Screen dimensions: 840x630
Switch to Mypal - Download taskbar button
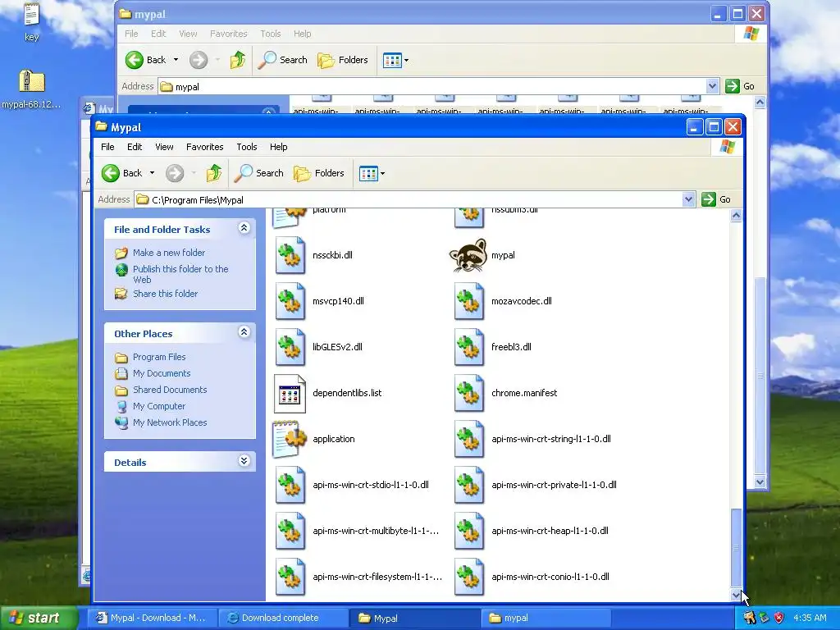coord(152,619)
